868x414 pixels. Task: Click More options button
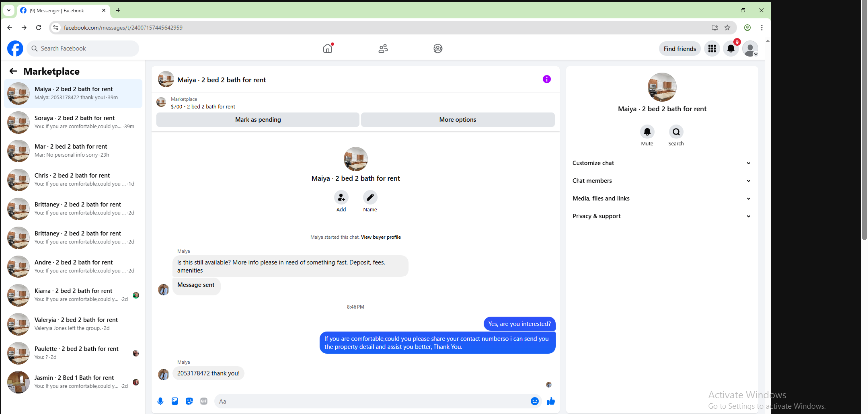(x=457, y=120)
